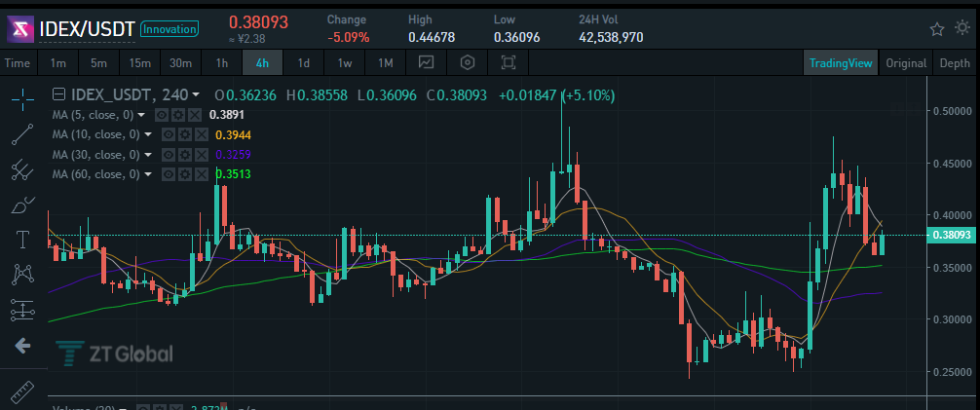Open the IDEX/USDT pair selector
The image size is (980, 410).
[x=87, y=29]
